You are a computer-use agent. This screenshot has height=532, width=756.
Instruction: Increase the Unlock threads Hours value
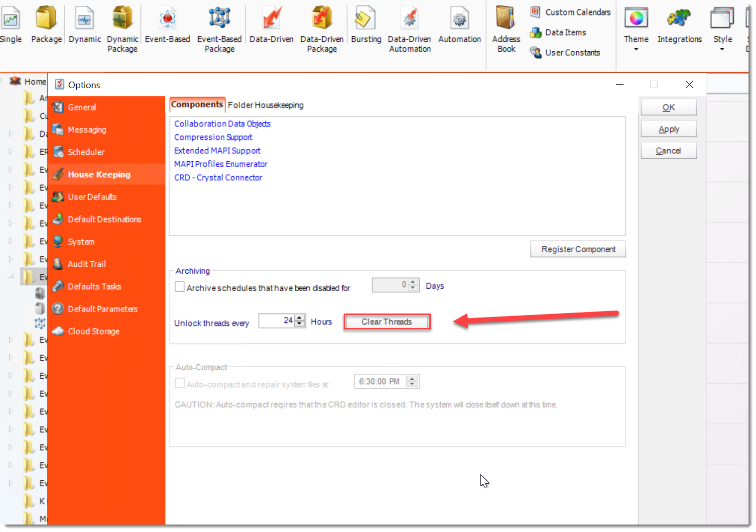[299, 318]
